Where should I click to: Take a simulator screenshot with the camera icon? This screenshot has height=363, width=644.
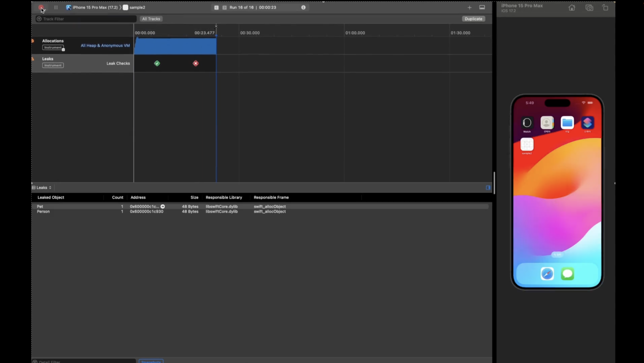589,8
